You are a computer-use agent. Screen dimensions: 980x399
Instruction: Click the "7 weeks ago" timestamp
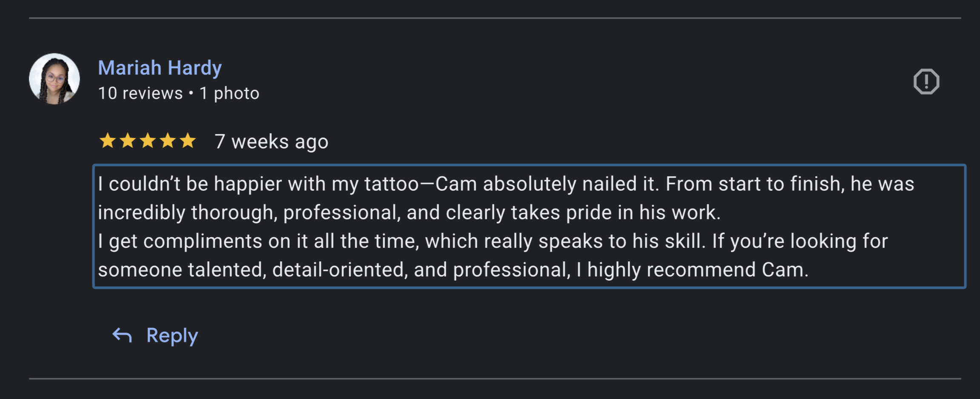[x=271, y=141]
